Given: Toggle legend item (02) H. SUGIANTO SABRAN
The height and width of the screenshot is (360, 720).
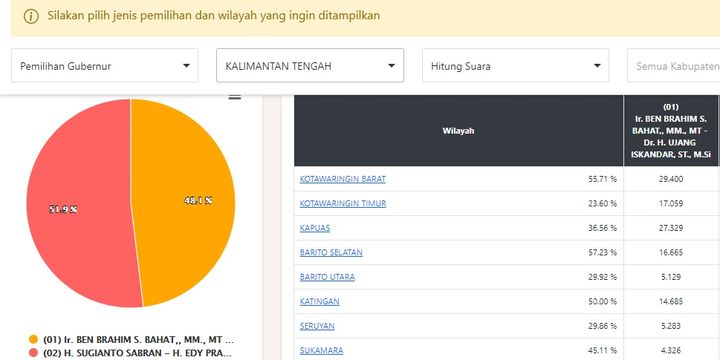Looking at the screenshot, I should tap(130, 353).
